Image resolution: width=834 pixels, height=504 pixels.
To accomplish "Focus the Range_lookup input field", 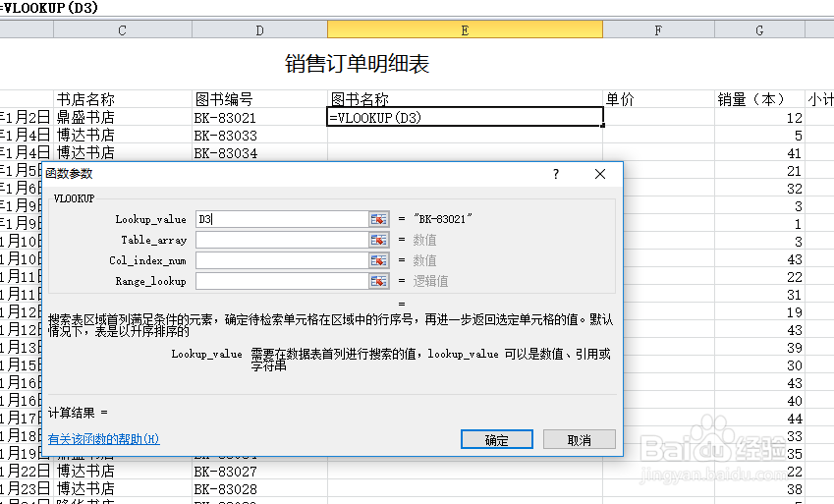I will pos(282,281).
